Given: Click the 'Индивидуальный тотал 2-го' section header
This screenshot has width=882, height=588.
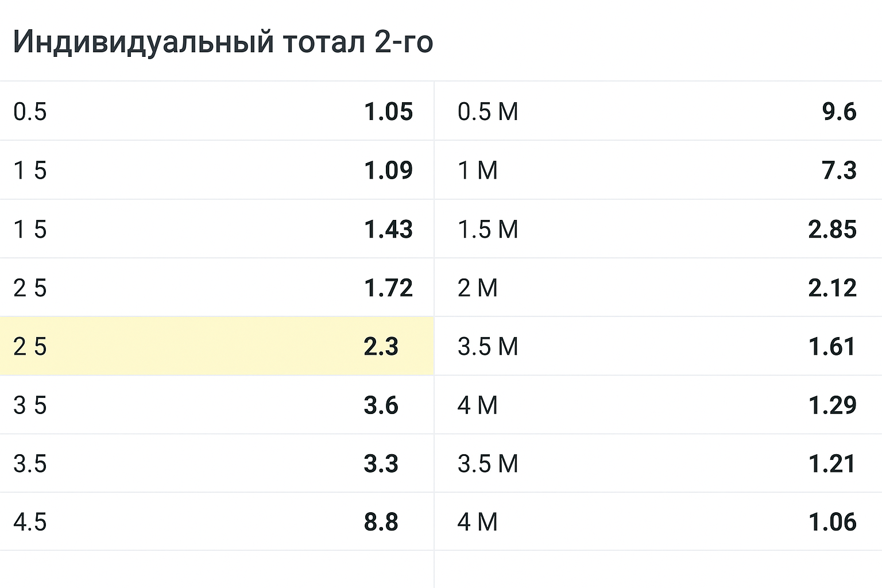Looking at the screenshot, I should (x=223, y=42).
